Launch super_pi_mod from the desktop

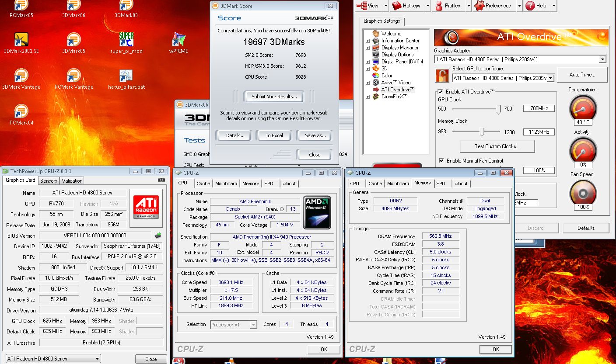coord(126,43)
